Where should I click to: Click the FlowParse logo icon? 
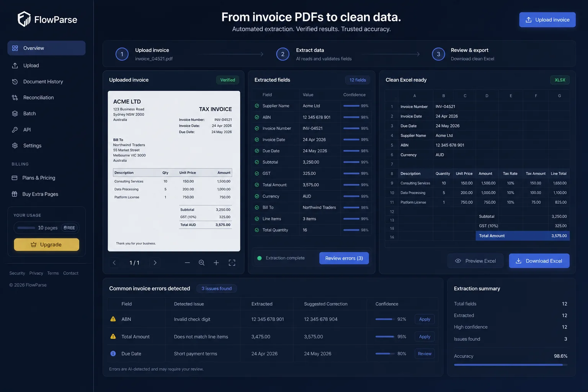(x=24, y=19)
